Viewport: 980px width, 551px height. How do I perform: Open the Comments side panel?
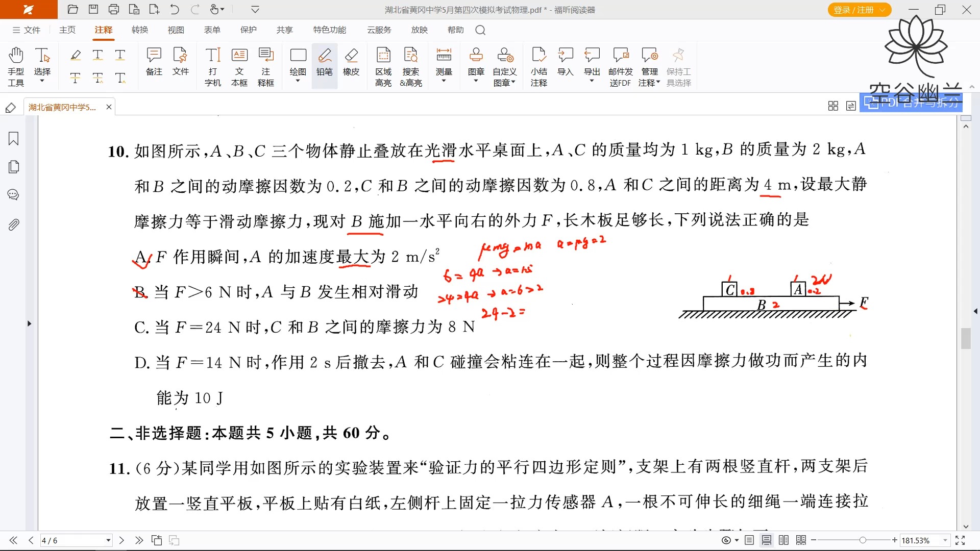click(14, 195)
